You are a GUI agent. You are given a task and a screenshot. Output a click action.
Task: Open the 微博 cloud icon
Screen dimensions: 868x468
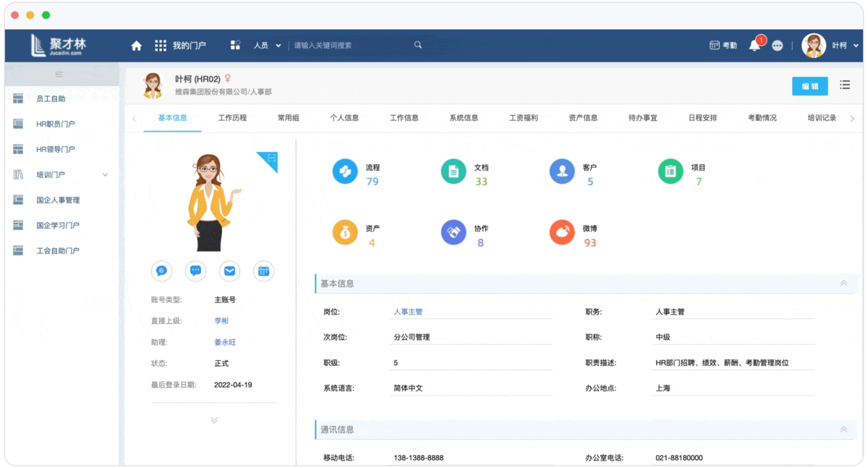coord(561,232)
